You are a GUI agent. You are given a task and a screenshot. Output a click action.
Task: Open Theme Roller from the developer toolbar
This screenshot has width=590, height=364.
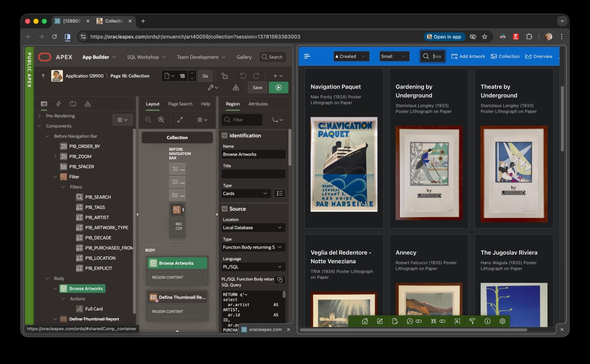(x=472, y=321)
